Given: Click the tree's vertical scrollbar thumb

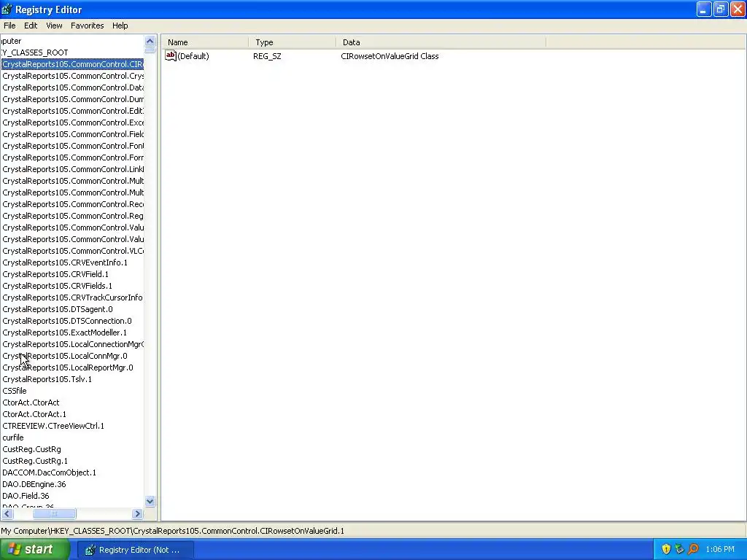Looking at the screenshot, I should (x=150, y=50).
